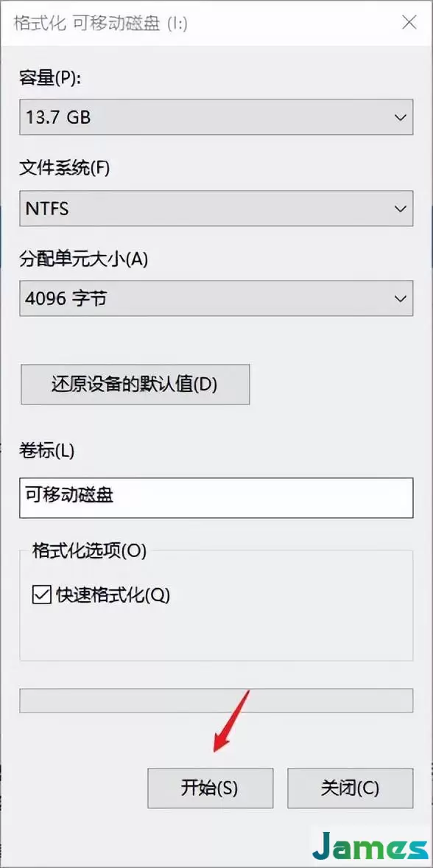Click the 卷标(L) label
The image size is (433, 868).
tap(46, 451)
